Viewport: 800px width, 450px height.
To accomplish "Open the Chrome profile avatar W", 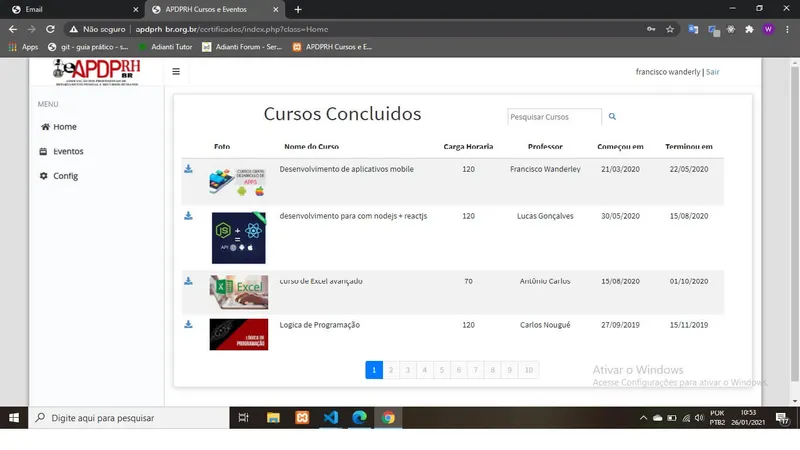I will click(x=768, y=29).
